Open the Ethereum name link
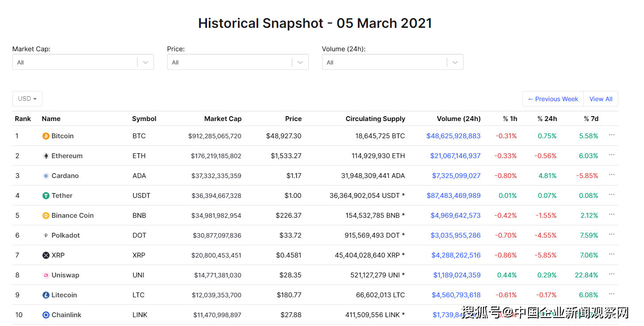Image resolution: width=644 pixels, height=326 pixels. click(67, 156)
